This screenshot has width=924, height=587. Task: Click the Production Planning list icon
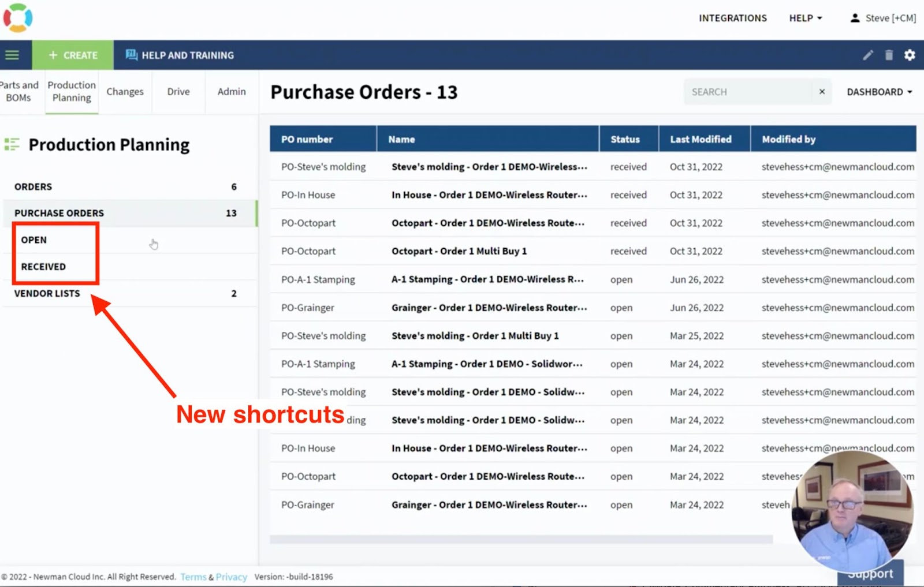pos(12,144)
